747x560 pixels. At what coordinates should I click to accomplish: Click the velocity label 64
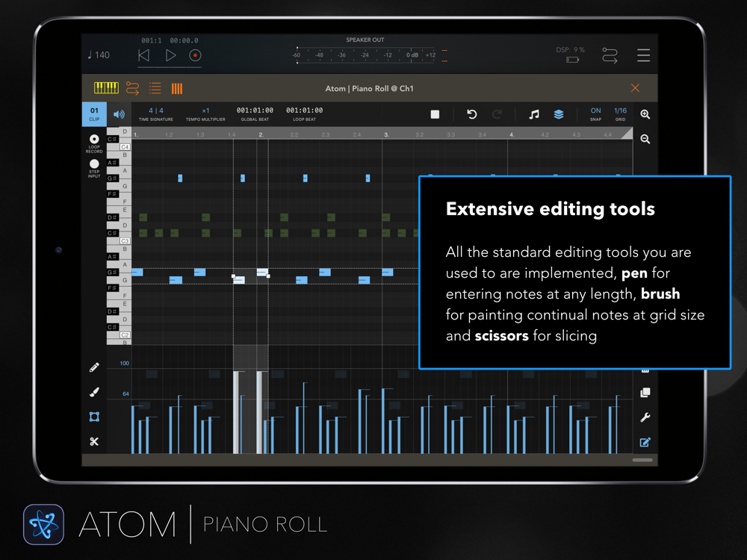125,393
